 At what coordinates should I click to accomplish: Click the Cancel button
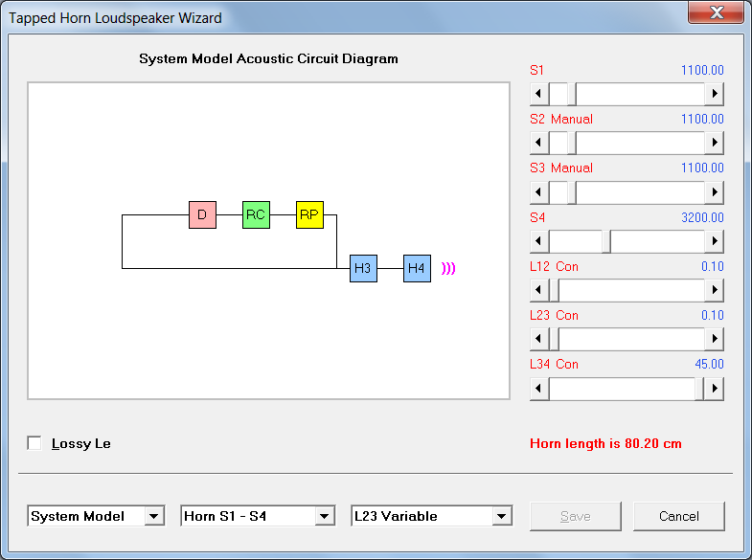point(678,516)
